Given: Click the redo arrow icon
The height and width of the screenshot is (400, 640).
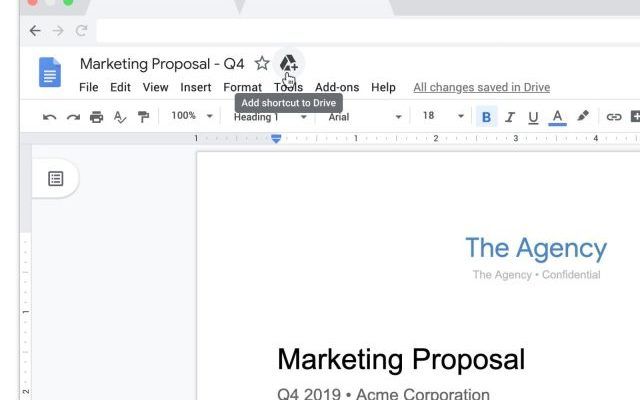Looking at the screenshot, I should point(73,117).
